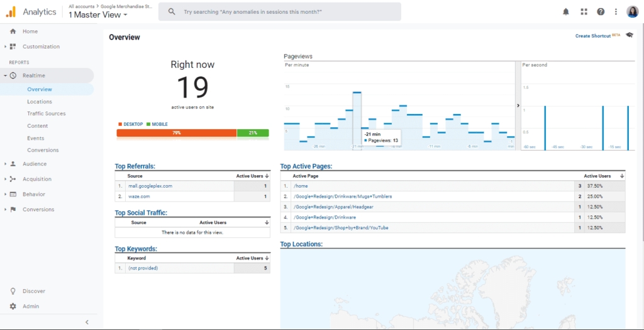Collapse the left sidebar with the bottom arrow
Screen dimensions: 644x330
87,322
